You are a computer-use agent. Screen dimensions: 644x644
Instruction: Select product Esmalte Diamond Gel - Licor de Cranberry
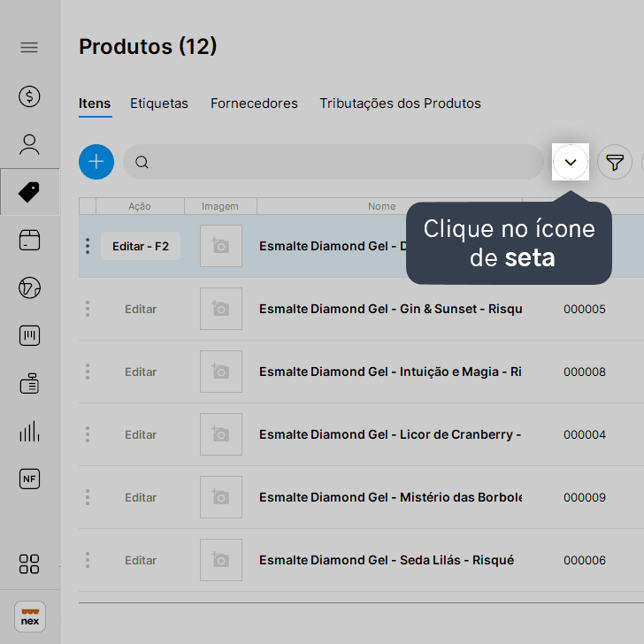click(390, 434)
